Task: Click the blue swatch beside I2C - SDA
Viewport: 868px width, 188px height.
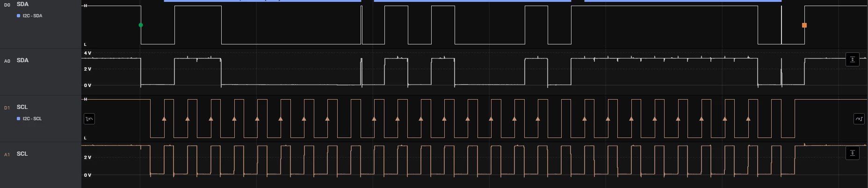Action: point(18,16)
